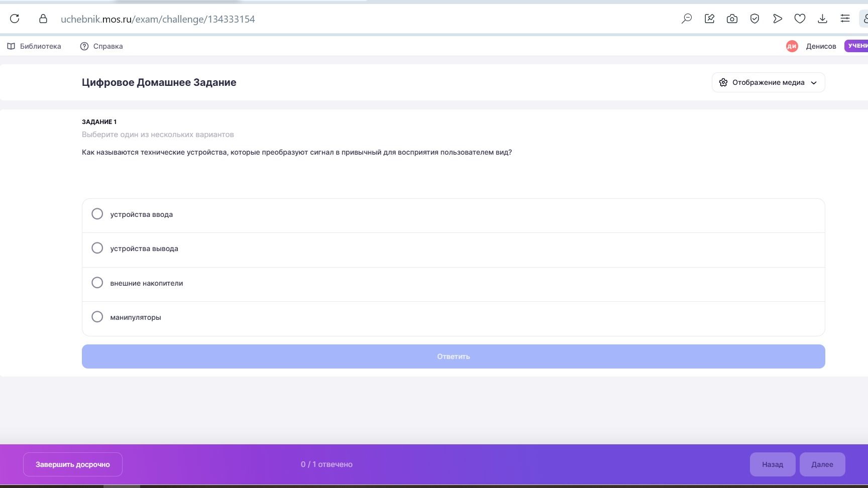Click the Завершить досрочно button

click(x=73, y=464)
